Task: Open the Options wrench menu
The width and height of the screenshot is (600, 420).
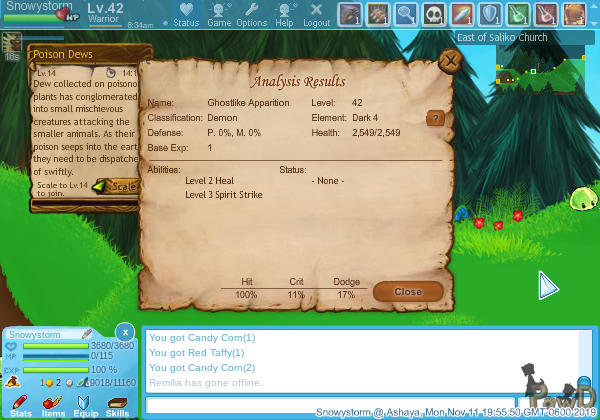Action: tap(251, 15)
